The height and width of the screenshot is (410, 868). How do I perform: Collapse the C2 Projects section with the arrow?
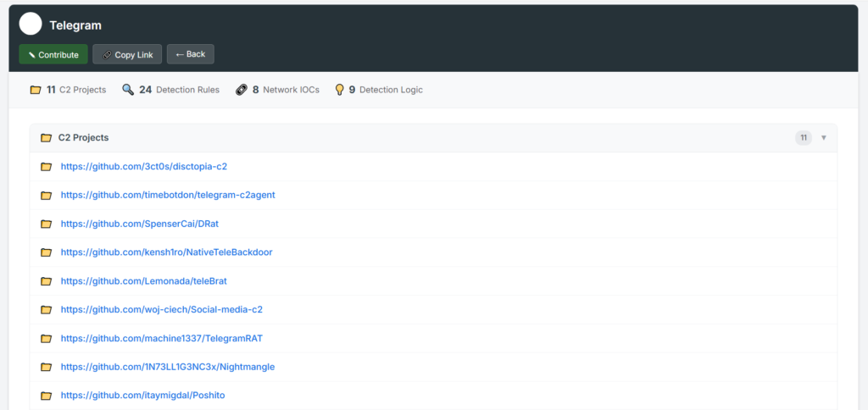(x=824, y=138)
